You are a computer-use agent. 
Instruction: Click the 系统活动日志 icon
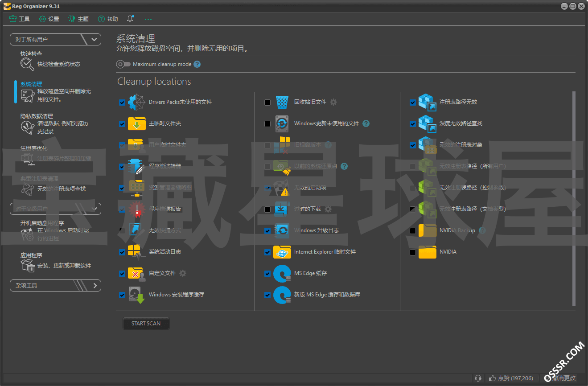[x=137, y=252]
